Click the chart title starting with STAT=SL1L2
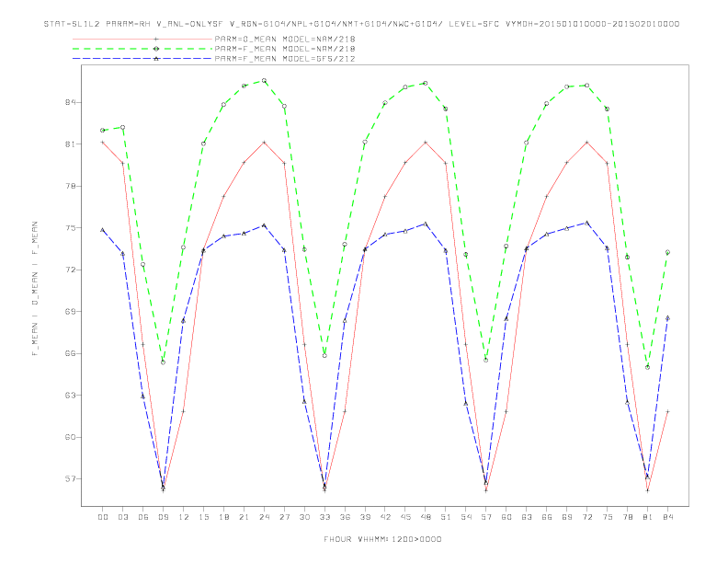The width and height of the screenshot is (728, 563). click(x=361, y=24)
